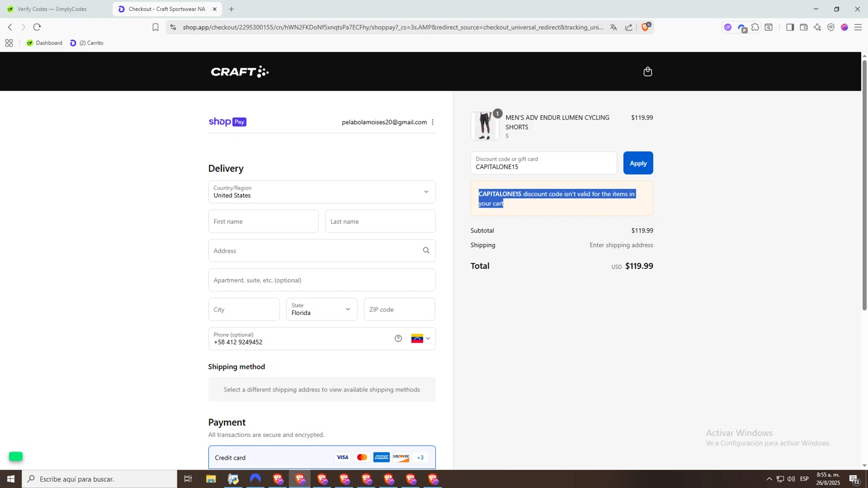The image size is (868, 488).
Task: Toggle the browser sidebar panel icon
Action: (790, 27)
